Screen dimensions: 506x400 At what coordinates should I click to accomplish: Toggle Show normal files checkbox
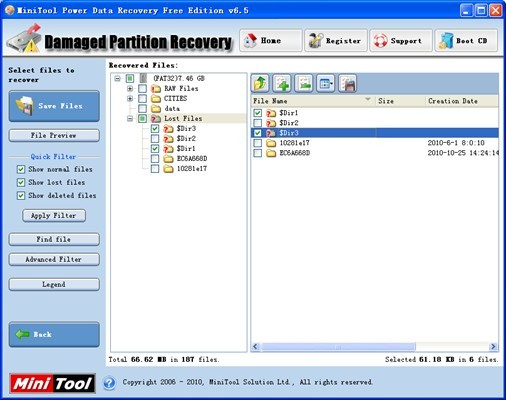[x=21, y=169]
